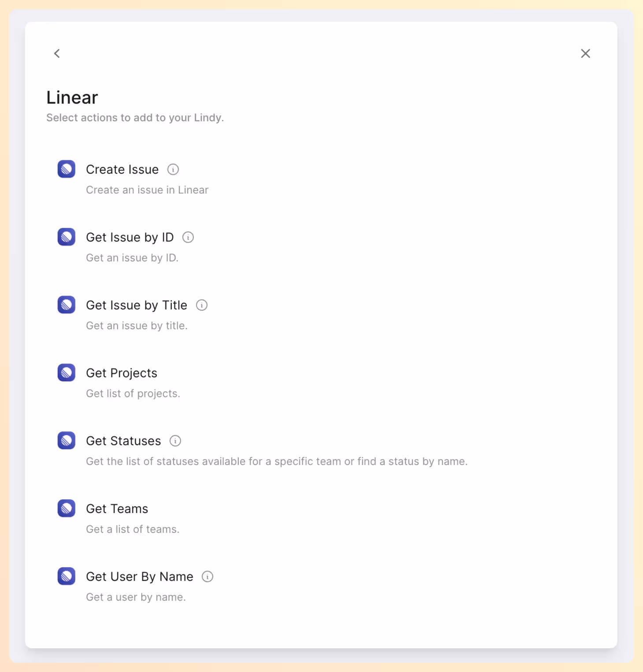Show info for Get Issue by Title
The width and height of the screenshot is (643, 672).
tap(202, 305)
